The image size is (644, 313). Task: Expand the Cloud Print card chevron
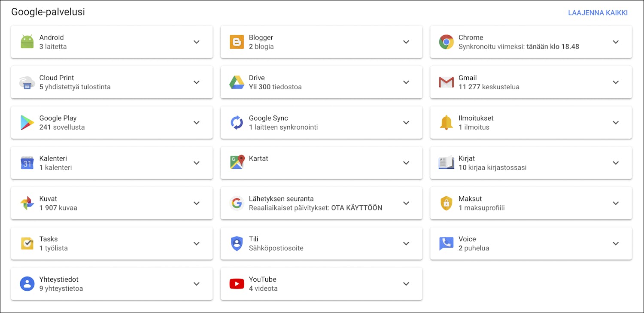197,82
